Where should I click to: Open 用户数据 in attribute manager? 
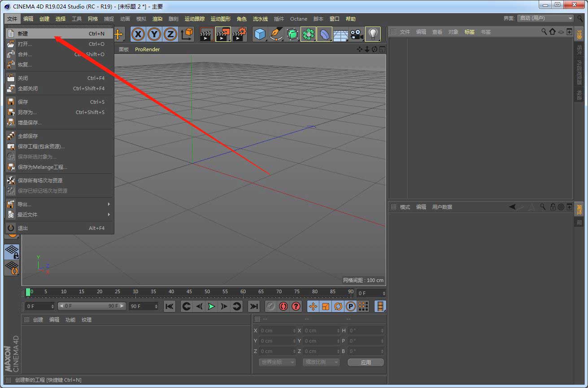coord(442,207)
